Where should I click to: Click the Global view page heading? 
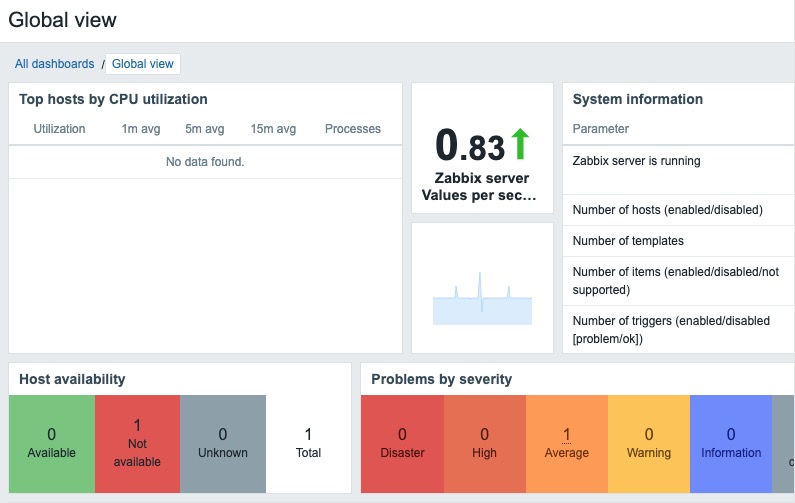click(x=62, y=20)
